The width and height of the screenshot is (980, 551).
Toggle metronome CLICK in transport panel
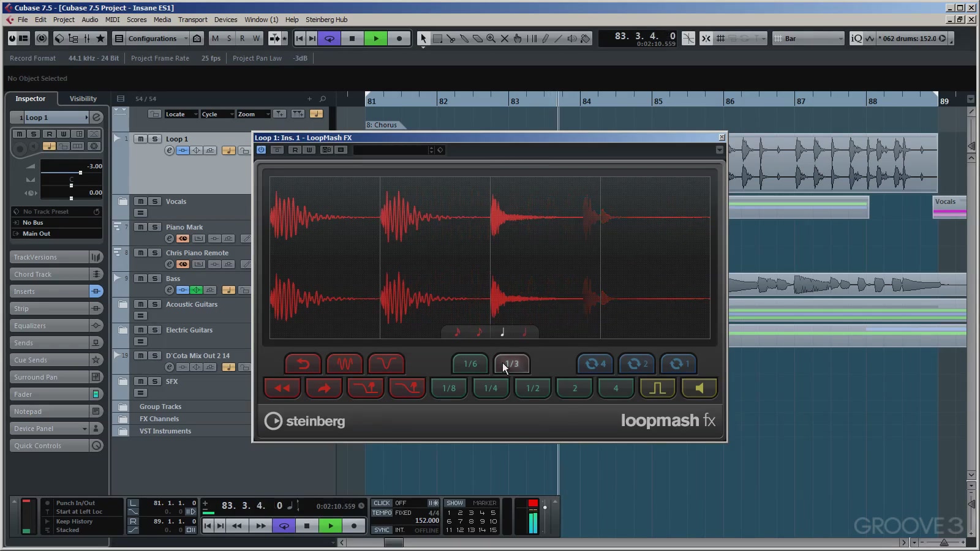pyautogui.click(x=382, y=503)
